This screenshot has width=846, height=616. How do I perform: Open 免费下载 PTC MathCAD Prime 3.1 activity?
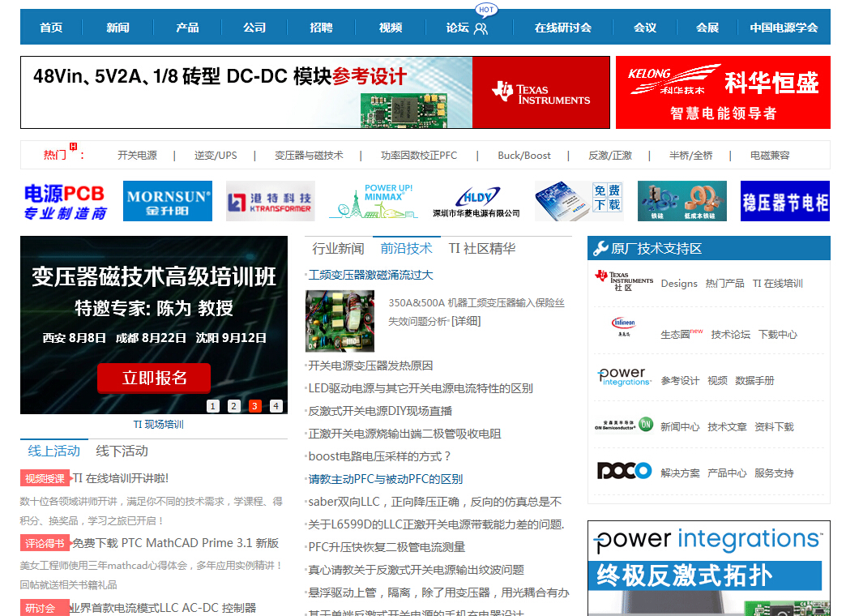click(x=176, y=543)
